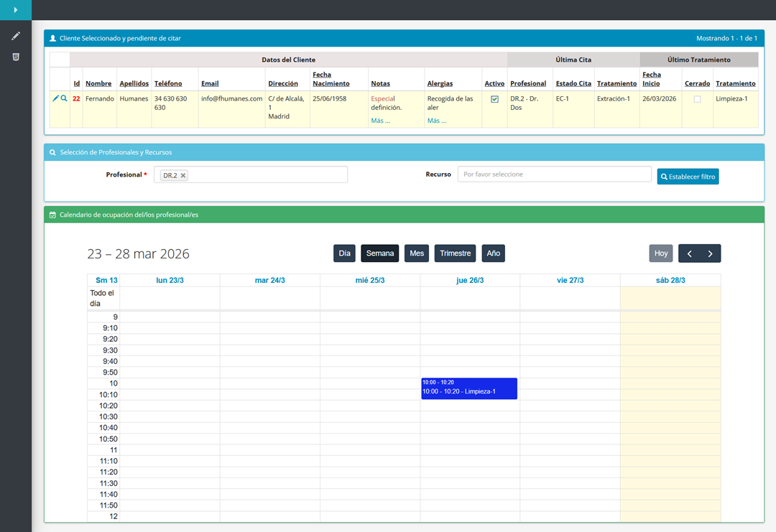Remove DR.2 tag from Profesional field

point(183,175)
